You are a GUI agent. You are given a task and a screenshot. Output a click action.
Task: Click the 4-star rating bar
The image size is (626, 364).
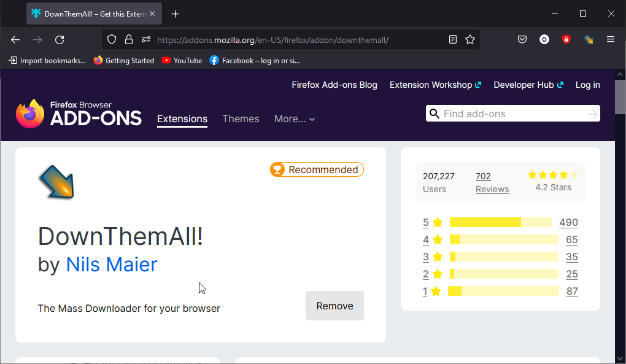point(504,239)
